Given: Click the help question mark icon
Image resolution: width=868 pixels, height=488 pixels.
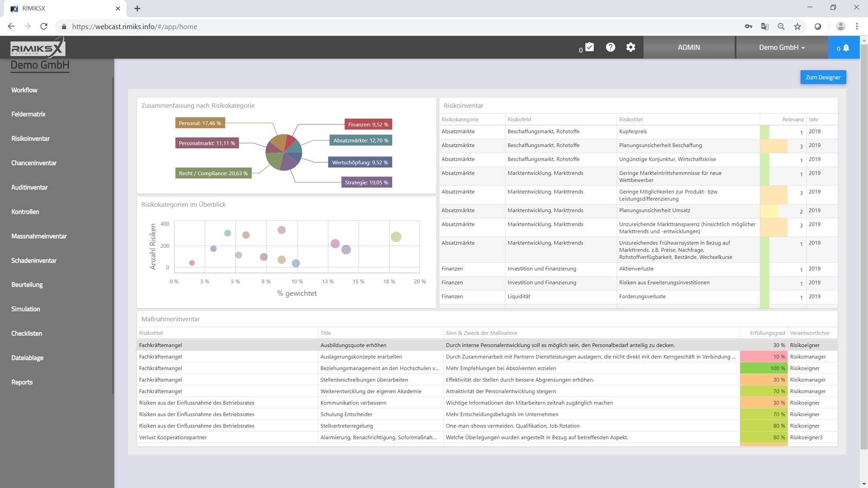Looking at the screenshot, I should 610,47.
